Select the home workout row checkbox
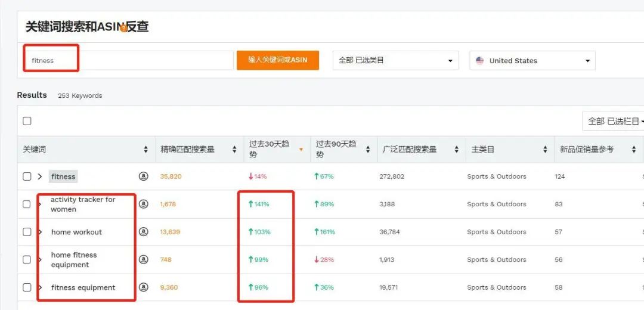644x310 pixels. (27, 232)
